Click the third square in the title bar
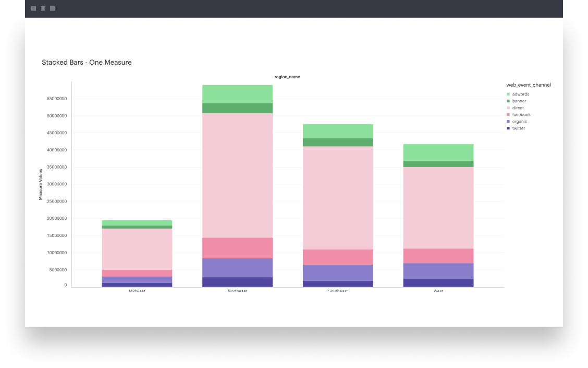The image size is (588, 368). (x=53, y=9)
